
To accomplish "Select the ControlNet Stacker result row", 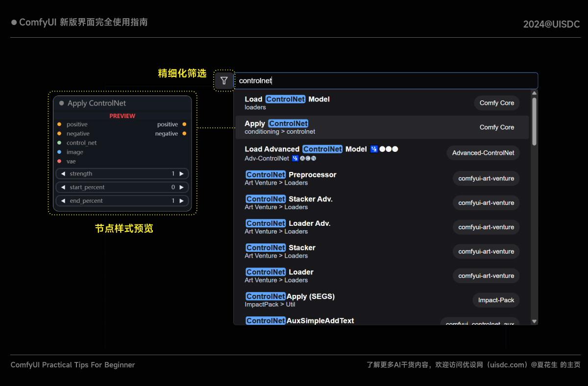I will [x=382, y=251].
